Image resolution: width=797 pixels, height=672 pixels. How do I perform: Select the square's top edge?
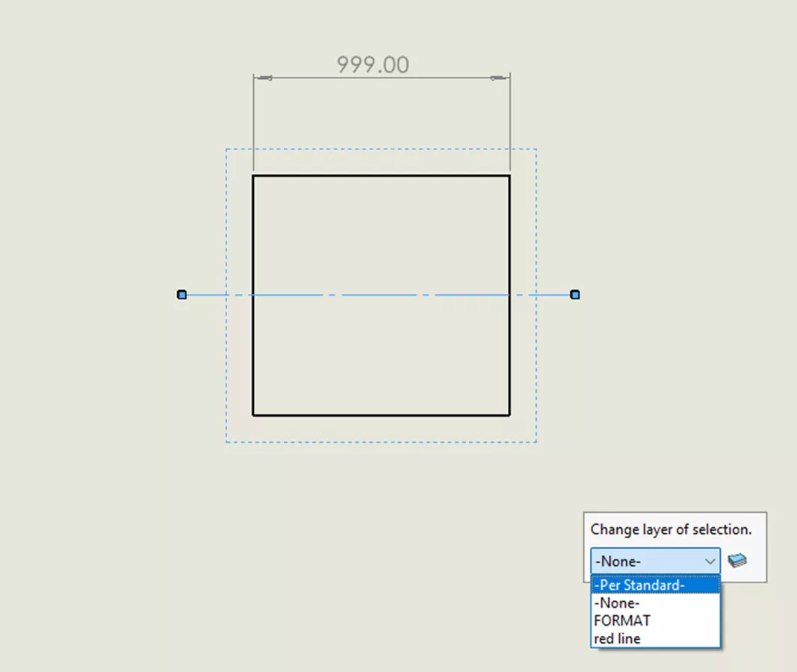pyautogui.click(x=381, y=175)
